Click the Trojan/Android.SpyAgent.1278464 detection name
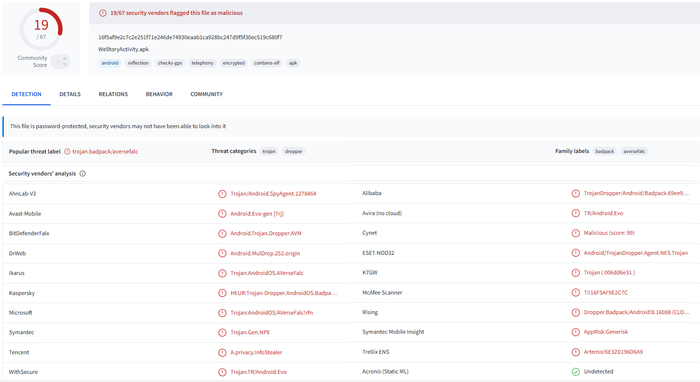 (x=273, y=194)
